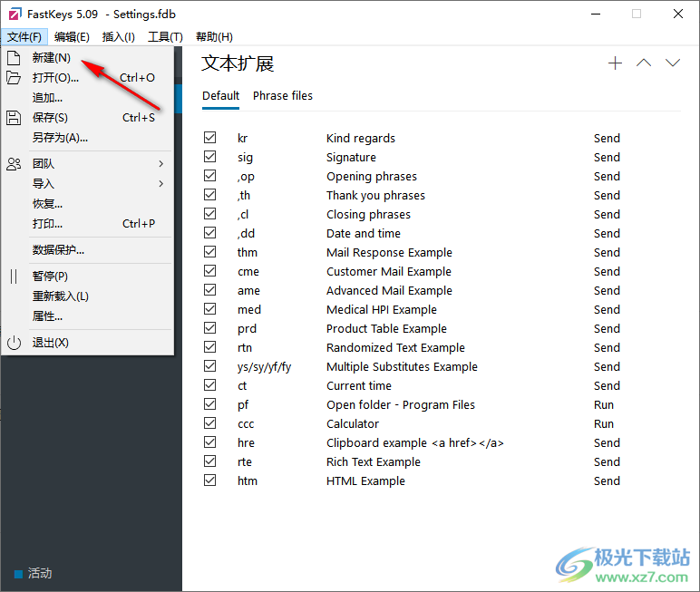Toggle the htm HTML Example checkbox
Screen dimensions: 700x592
[x=209, y=480]
